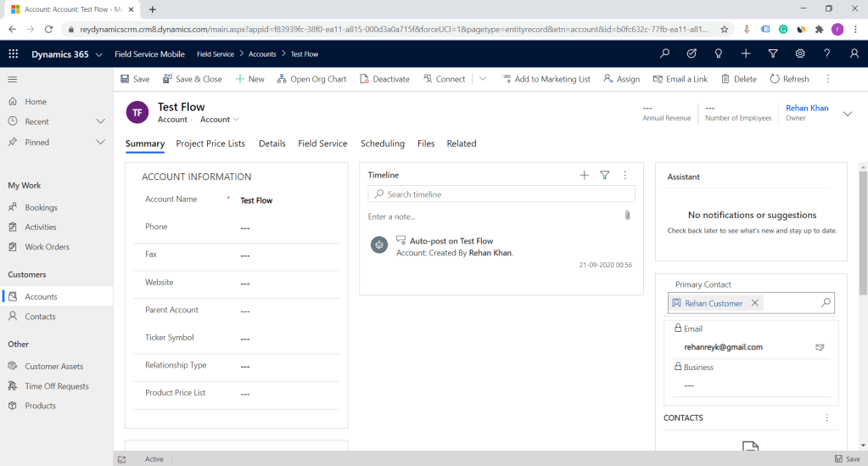The width and height of the screenshot is (868, 466).
Task: Add a timeline record with plus icon
Action: (584, 175)
